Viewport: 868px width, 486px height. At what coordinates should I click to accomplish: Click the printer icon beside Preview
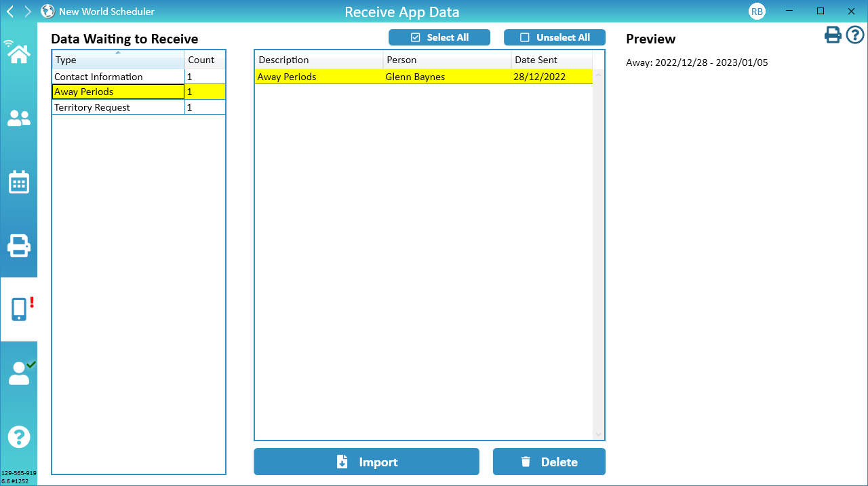tap(833, 35)
